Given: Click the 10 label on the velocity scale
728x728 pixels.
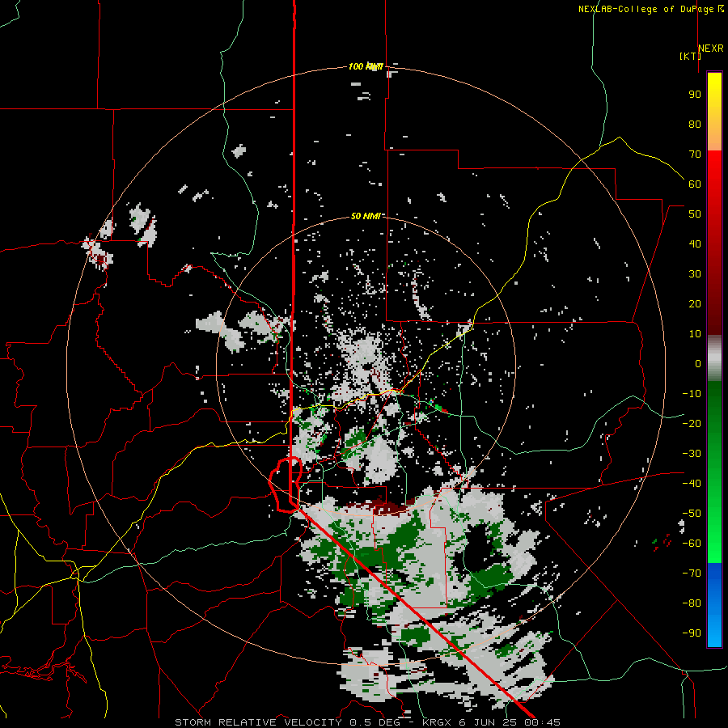Looking at the screenshot, I should click(x=695, y=334).
